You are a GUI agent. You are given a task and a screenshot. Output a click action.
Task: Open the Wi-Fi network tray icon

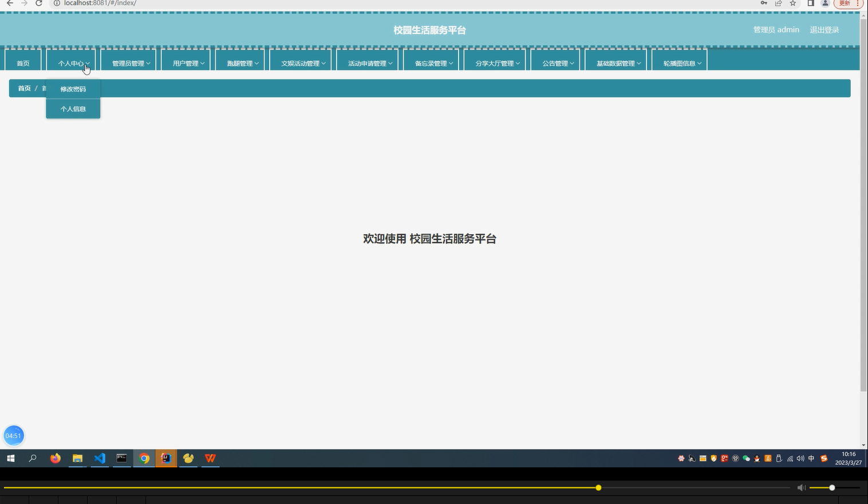point(790,458)
